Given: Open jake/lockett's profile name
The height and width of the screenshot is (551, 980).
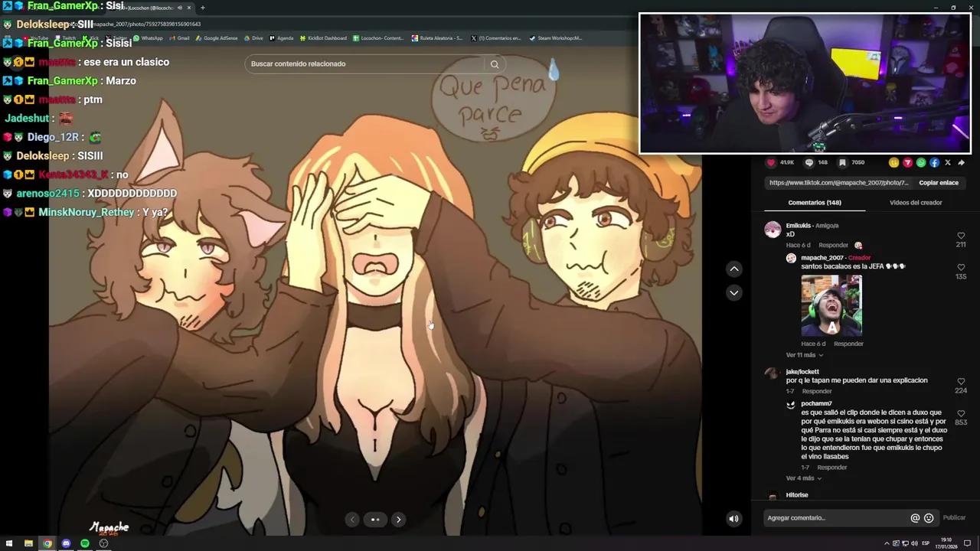Looking at the screenshot, I should (x=802, y=372).
